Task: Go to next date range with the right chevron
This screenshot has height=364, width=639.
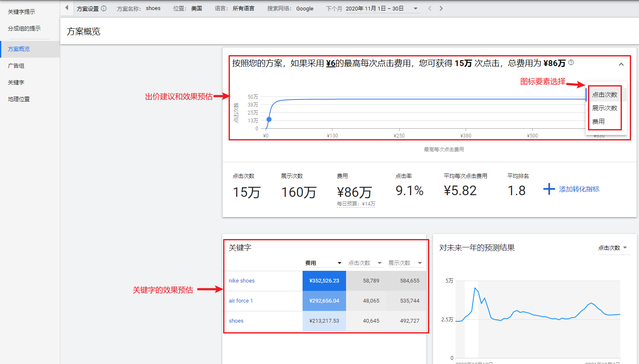Action: point(441,8)
